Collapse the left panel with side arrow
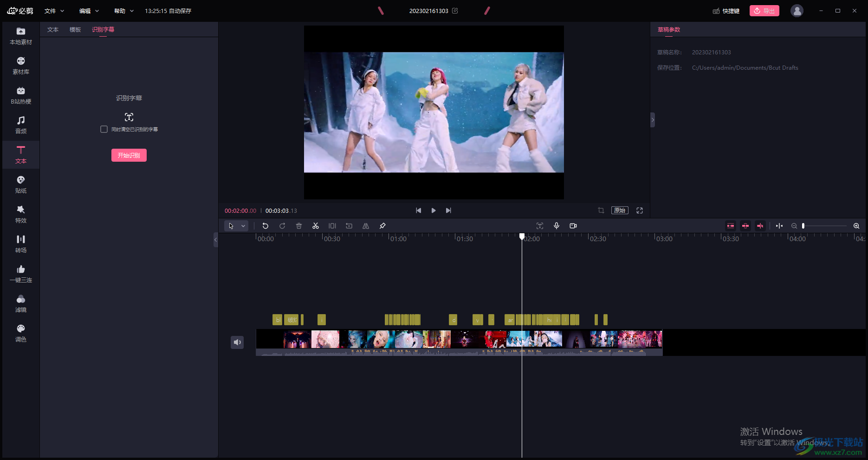Image resolution: width=868 pixels, height=460 pixels. point(215,240)
